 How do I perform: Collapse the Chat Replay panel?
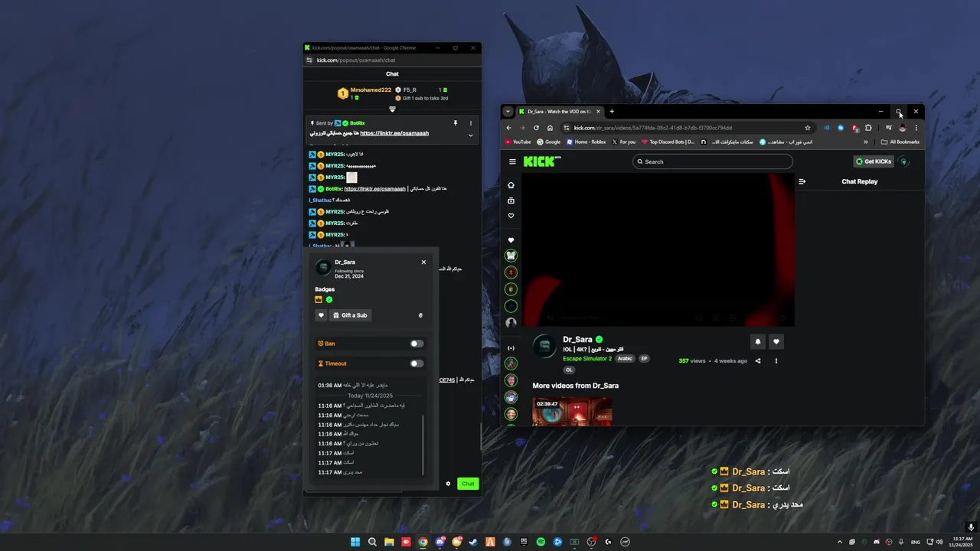[x=802, y=181]
